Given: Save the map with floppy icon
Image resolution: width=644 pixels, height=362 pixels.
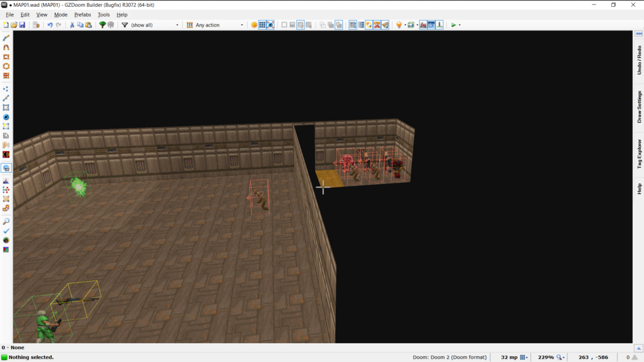Looking at the screenshot, I should pos(22,25).
